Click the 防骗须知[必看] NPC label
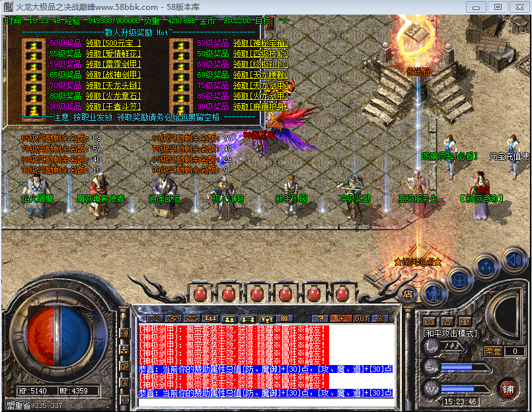The height and width of the screenshot is (412, 532). [x=449, y=156]
